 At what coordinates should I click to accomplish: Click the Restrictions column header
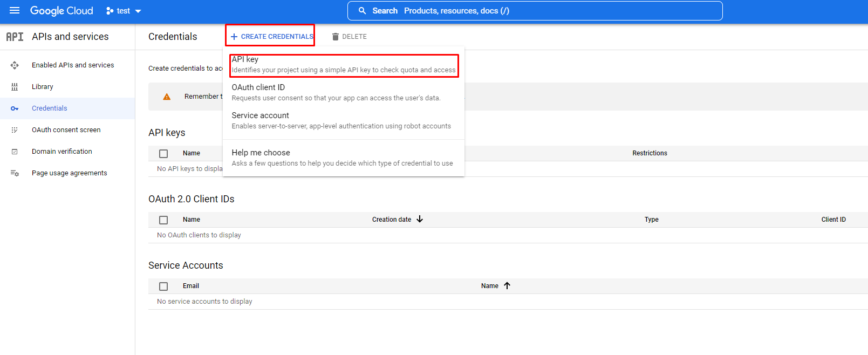click(x=650, y=153)
